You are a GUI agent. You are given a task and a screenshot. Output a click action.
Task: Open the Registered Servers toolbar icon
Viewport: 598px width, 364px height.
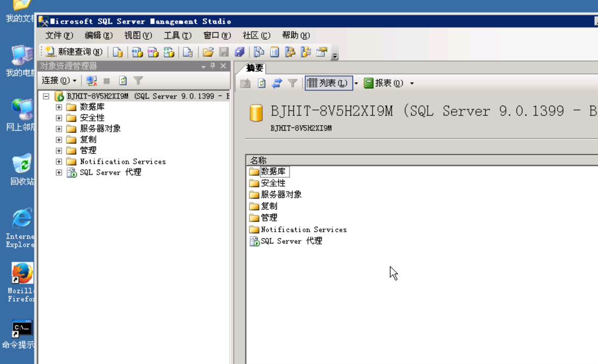(259, 52)
